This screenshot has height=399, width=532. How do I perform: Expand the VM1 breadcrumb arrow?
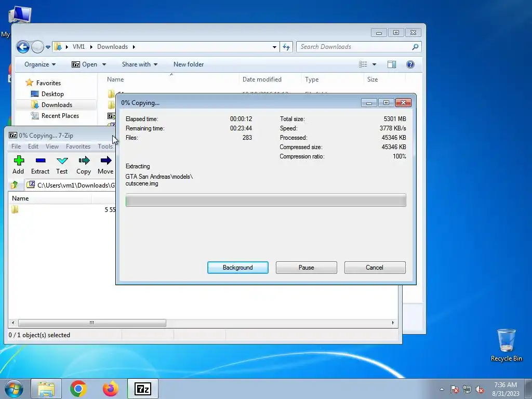coord(91,47)
